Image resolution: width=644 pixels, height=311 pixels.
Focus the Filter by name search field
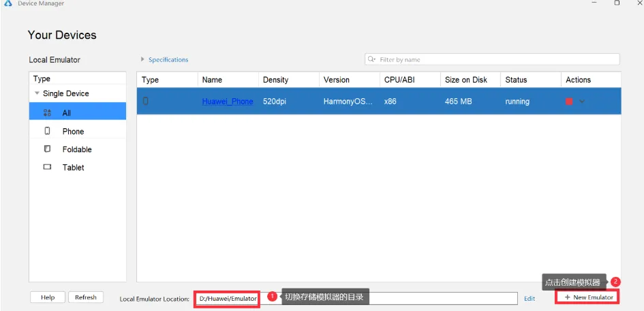click(x=493, y=59)
